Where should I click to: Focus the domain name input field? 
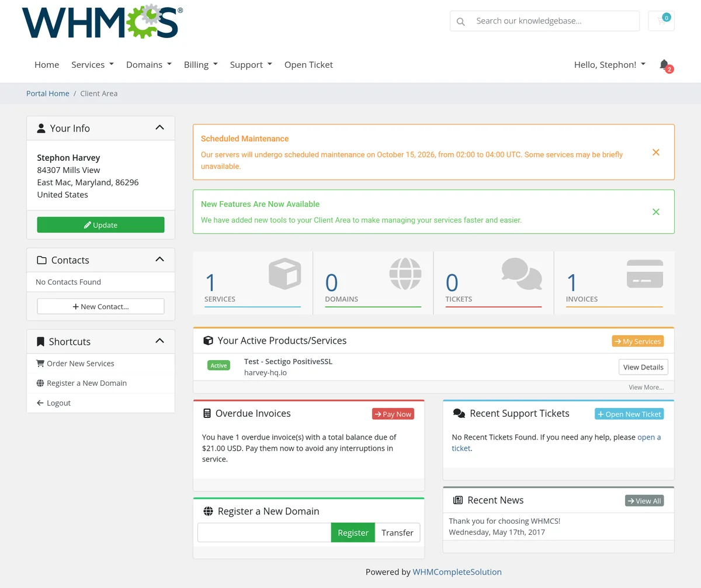[264, 532]
